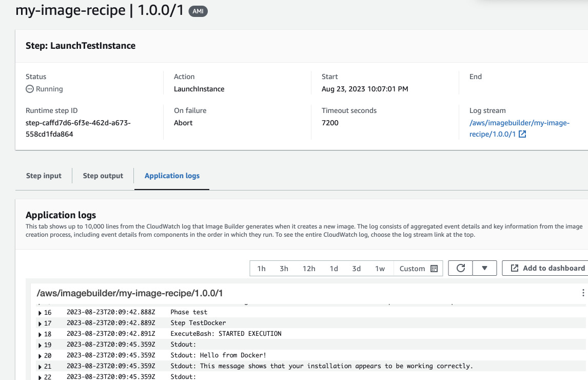
Task: Click the Runtime step ID value
Action: (x=78, y=128)
